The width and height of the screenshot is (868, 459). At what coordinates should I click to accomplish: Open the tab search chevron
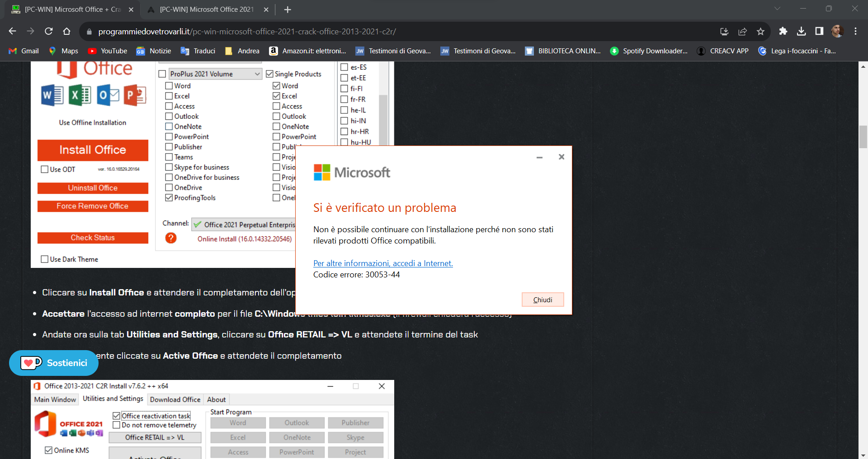[777, 9]
